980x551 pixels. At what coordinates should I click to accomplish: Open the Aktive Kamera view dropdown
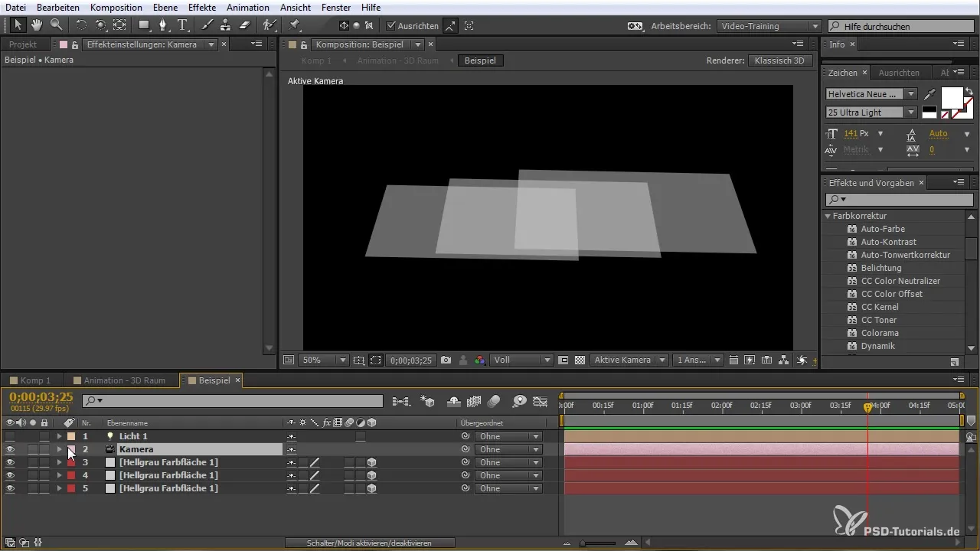(x=629, y=360)
